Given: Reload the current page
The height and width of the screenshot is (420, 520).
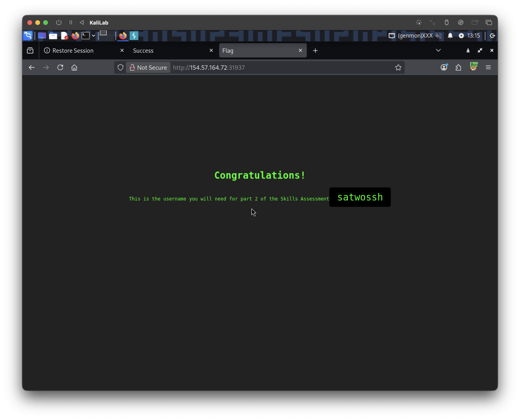Looking at the screenshot, I should click(x=60, y=68).
